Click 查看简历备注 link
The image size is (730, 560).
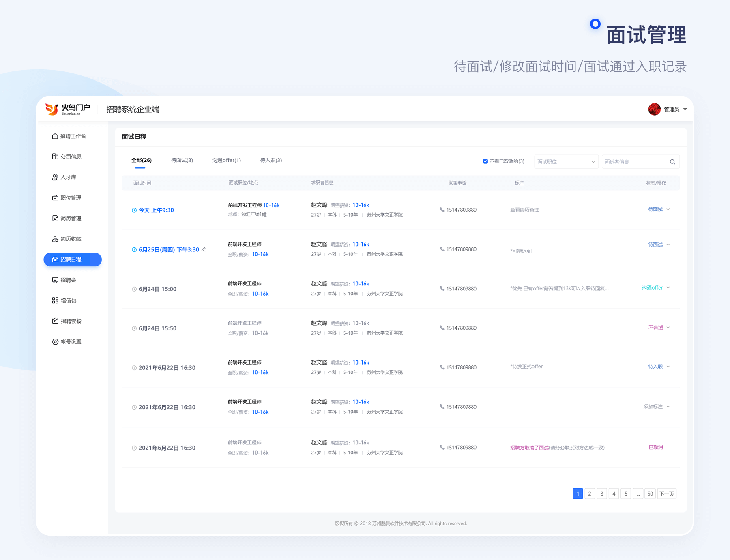click(x=524, y=210)
